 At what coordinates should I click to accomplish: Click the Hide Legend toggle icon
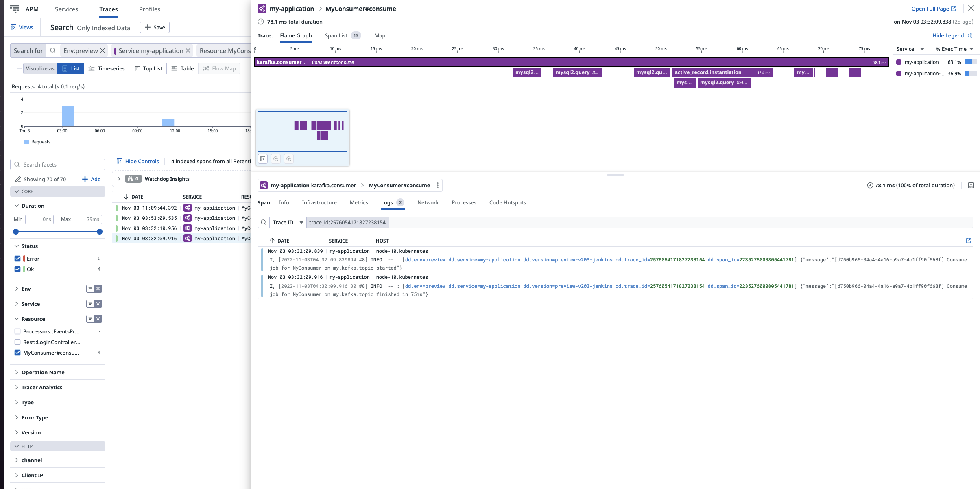(969, 35)
